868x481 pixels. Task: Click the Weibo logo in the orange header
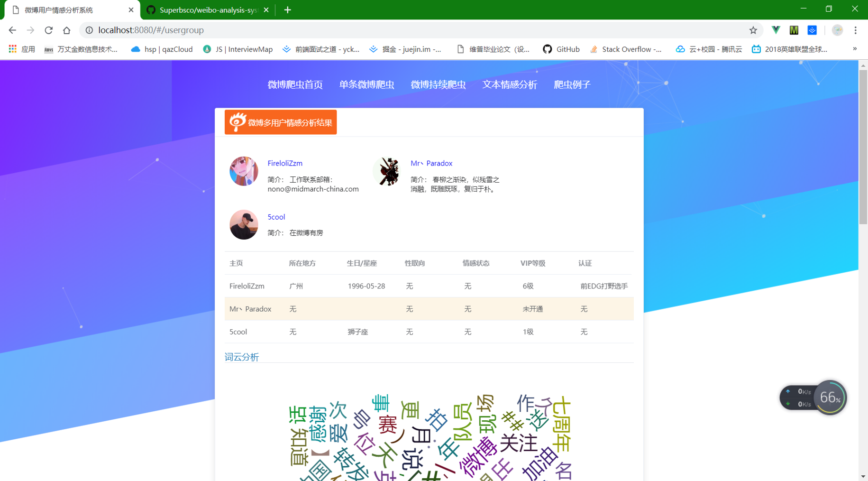point(238,121)
